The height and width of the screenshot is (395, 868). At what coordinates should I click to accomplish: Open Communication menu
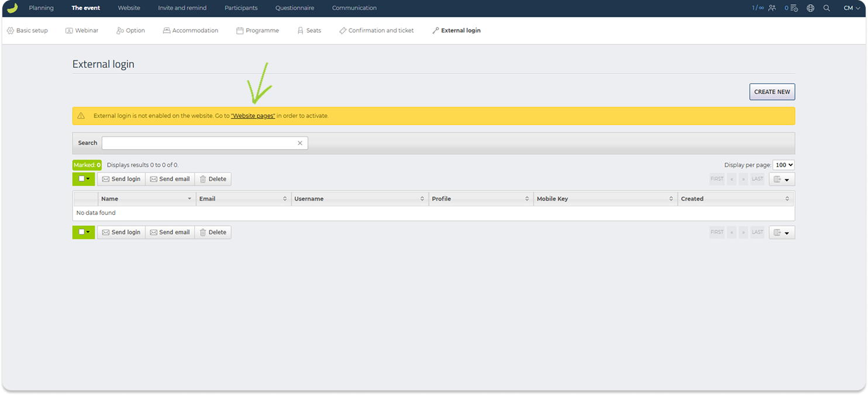[354, 8]
